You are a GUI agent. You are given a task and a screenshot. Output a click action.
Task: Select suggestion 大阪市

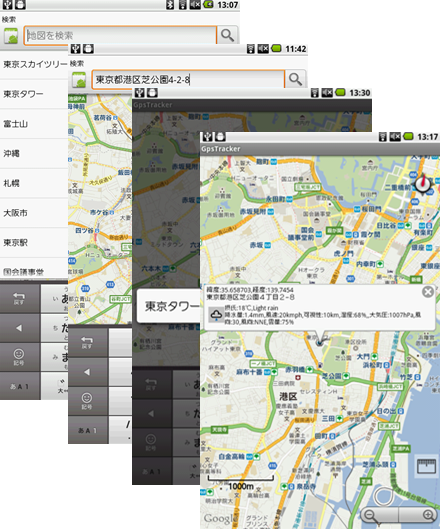click(x=34, y=213)
